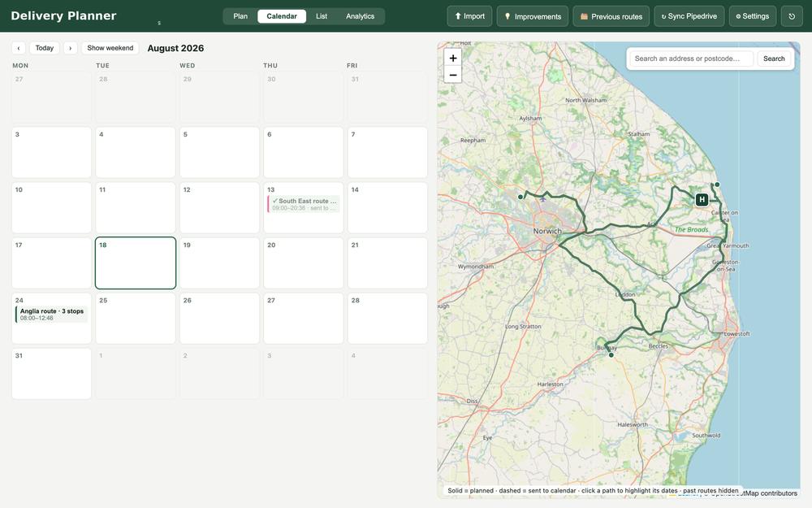
Task: Click the stop marker west of Norwich airport
Action: (520, 197)
